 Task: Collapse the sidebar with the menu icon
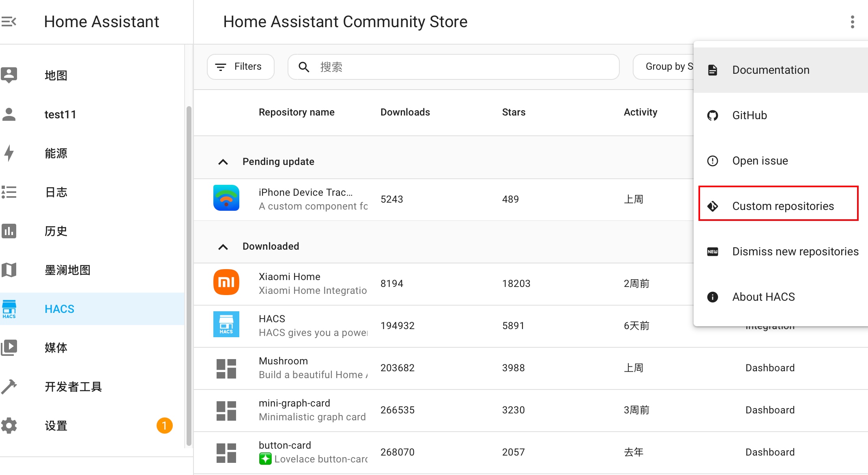click(x=9, y=21)
